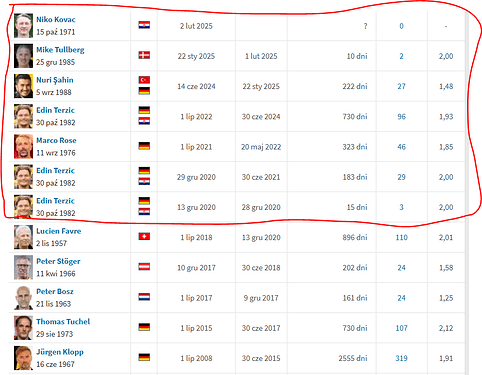This screenshot has height=375, width=482.
Task: Click the Austrian flag beside Peter Stöger
Action: (144, 267)
